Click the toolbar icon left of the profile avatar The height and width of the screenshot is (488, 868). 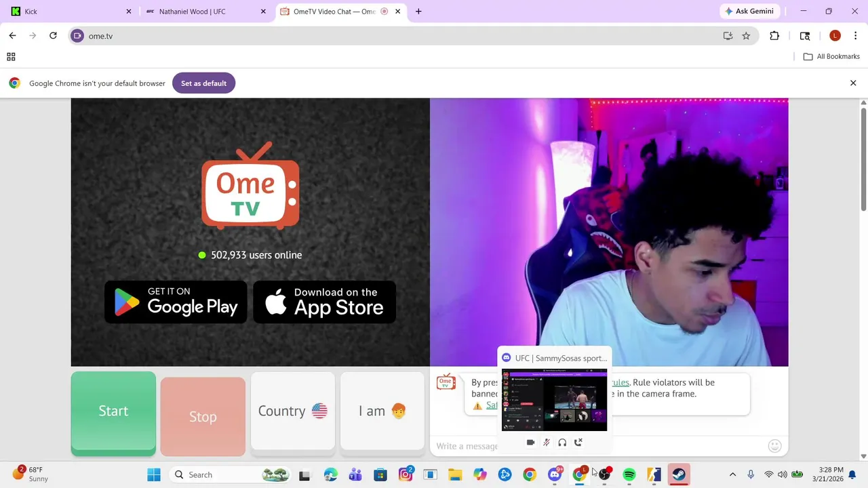click(805, 36)
